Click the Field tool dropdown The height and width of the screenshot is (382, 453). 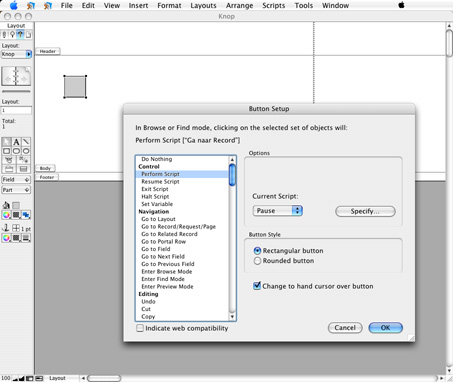coord(16,179)
